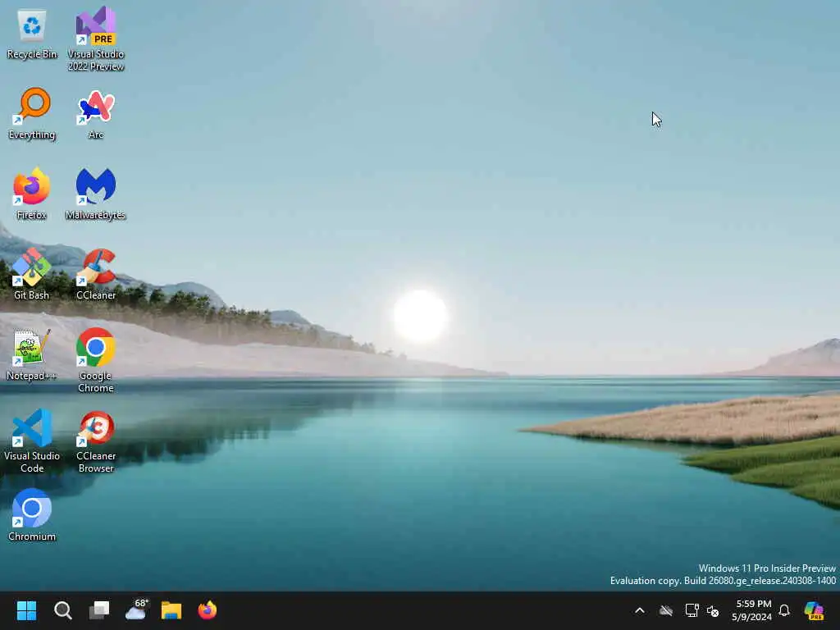The height and width of the screenshot is (630, 840).
Task: Click the crossed-out cloud tray icon
Action: [x=666, y=610]
